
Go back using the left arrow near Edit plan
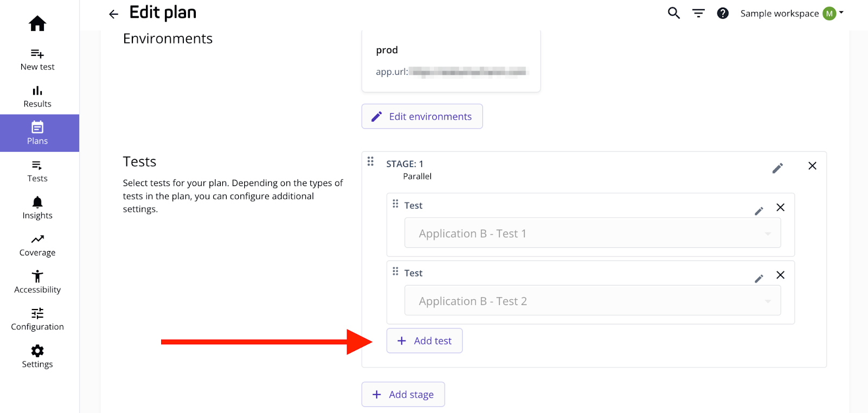pos(113,14)
